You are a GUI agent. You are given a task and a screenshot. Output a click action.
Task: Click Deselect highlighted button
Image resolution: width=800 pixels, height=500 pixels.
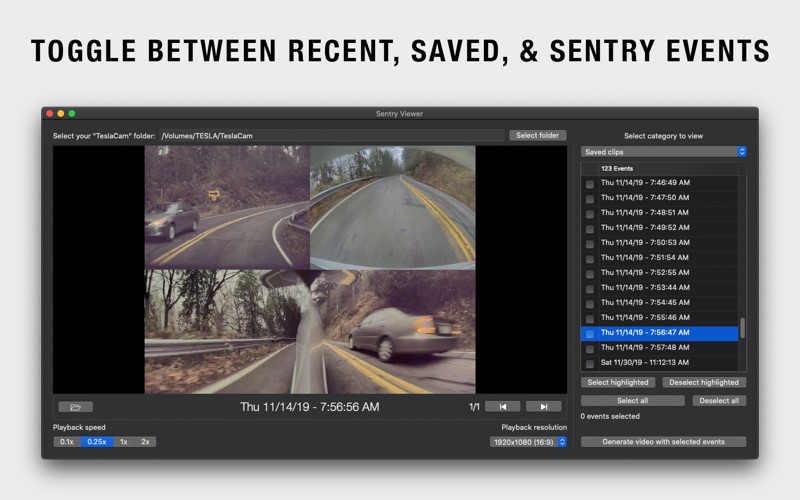pyautogui.click(x=704, y=382)
